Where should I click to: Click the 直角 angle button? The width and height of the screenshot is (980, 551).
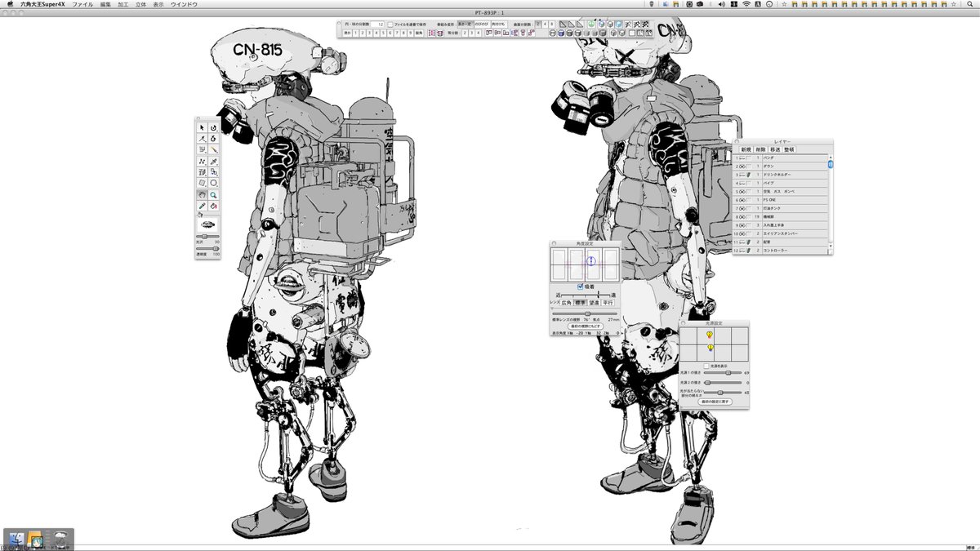click(x=419, y=33)
